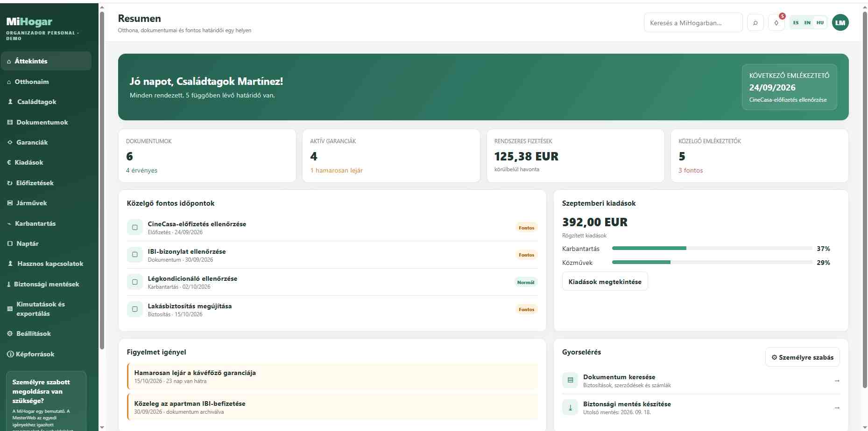Image resolution: width=868 pixels, height=431 pixels.
Task: Open Dokumentum keresése quick link
Action: coord(701,381)
